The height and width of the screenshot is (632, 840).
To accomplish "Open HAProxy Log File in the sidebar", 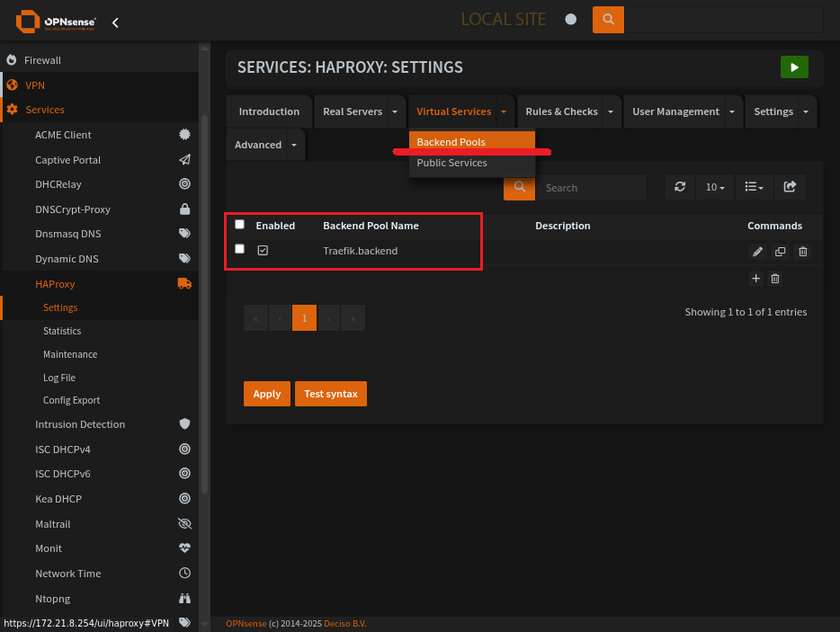I will 59,378.
